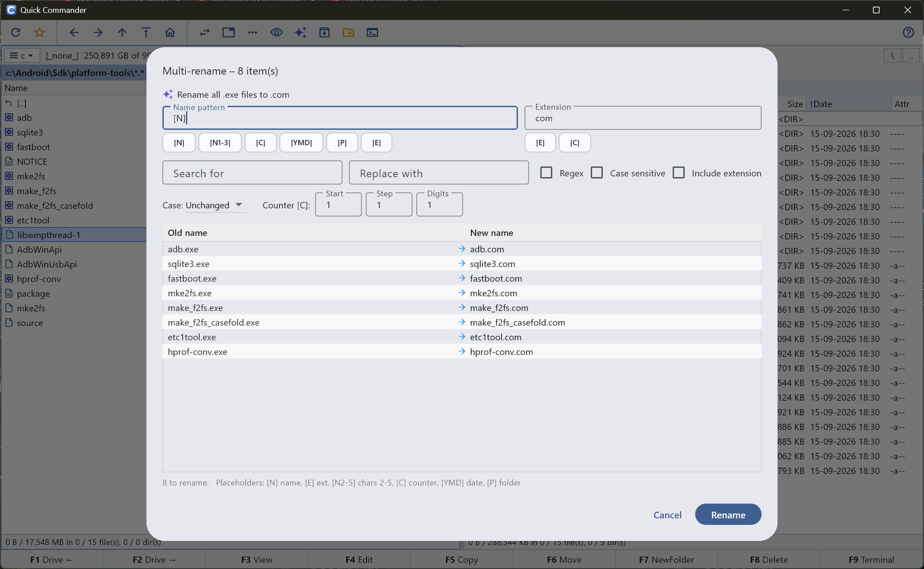Open the drive c dropdown selector
924x569 pixels.
click(x=22, y=56)
